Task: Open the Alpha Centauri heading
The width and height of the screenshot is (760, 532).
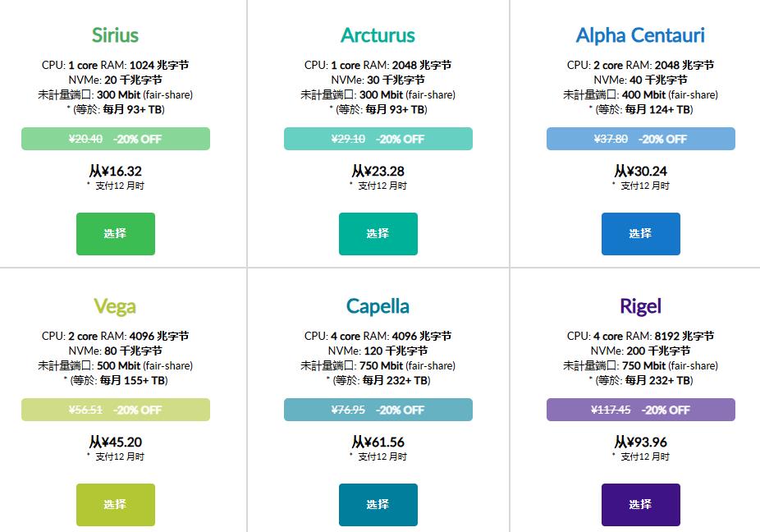Action: point(640,35)
